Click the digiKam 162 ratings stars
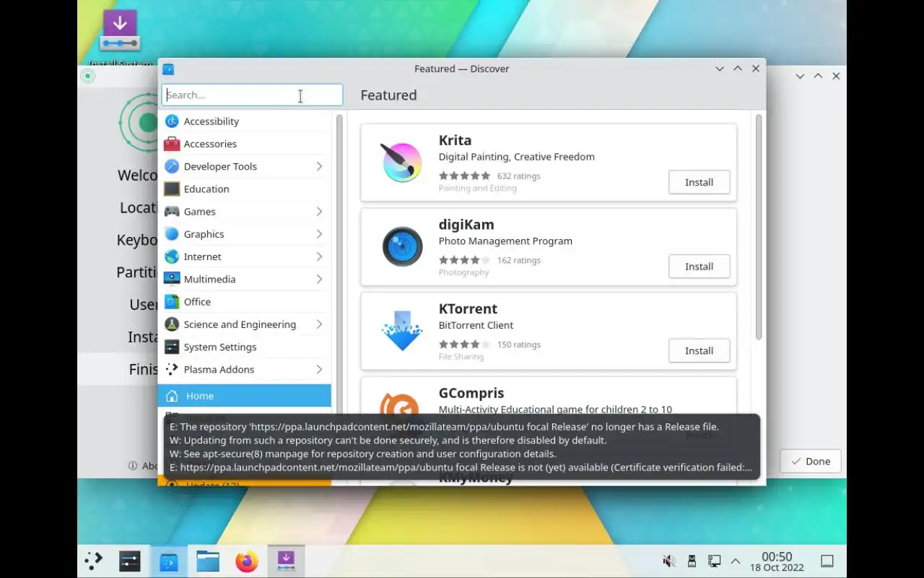 click(464, 260)
